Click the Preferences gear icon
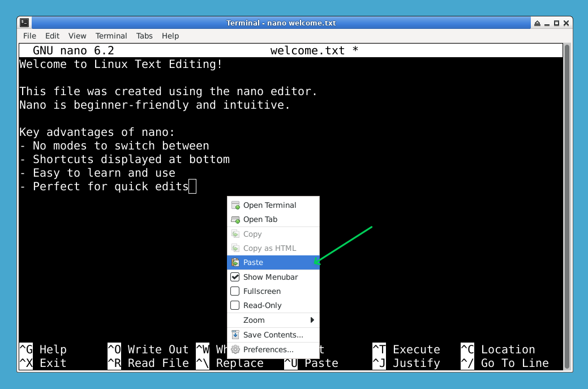 coord(235,350)
